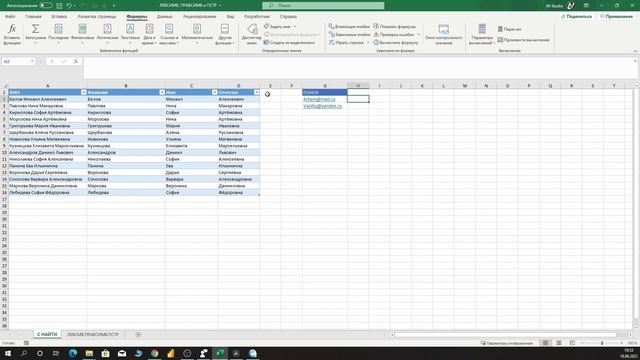Open the File menu tab

(x=10, y=17)
